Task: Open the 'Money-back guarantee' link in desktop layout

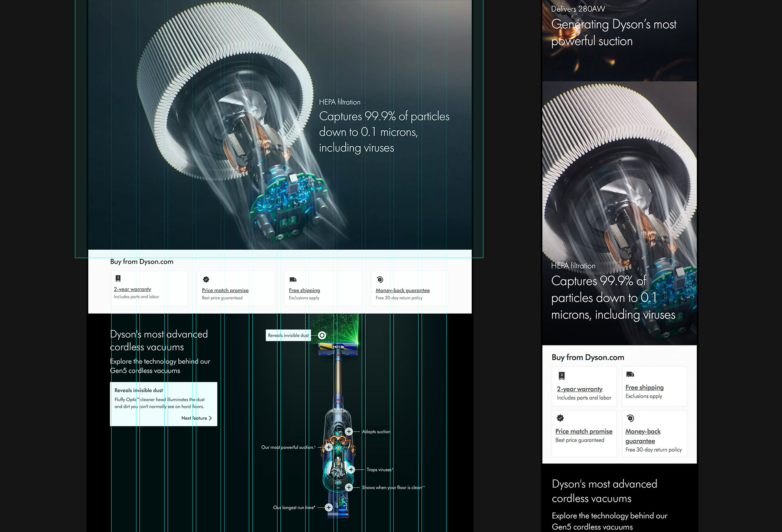Action: [x=402, y=290]
